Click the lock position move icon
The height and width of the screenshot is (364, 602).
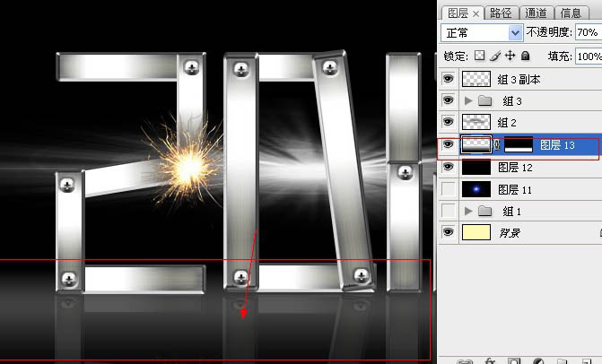tap(509, 56)
